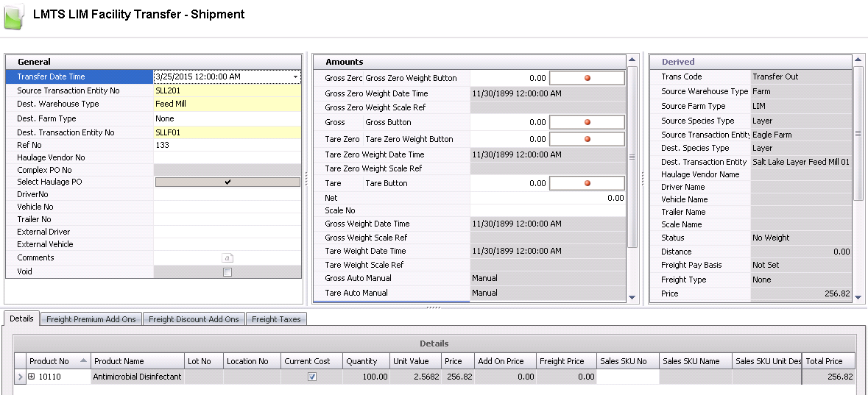Click the Status No Weight value
Viewport: 868px width, 395px height.
[800, 238]
